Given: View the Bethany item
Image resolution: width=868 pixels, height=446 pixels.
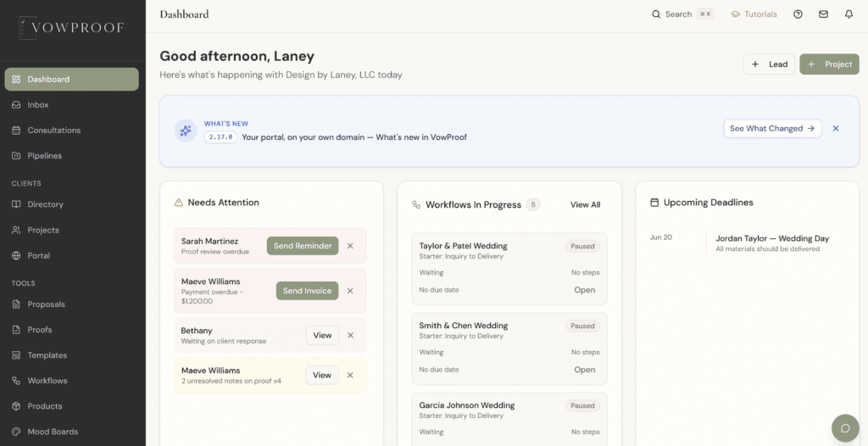Looking at the screenshot, I should click(322, 335).
